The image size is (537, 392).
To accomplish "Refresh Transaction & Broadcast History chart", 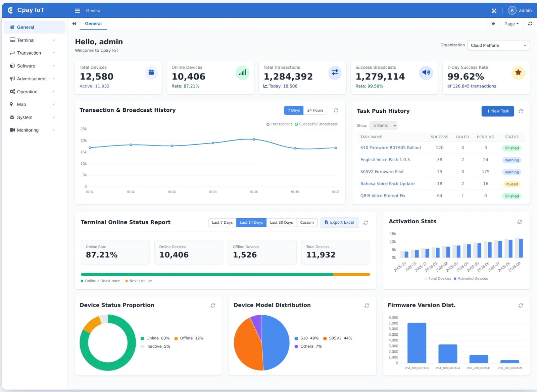I will [x=336, y=110].
